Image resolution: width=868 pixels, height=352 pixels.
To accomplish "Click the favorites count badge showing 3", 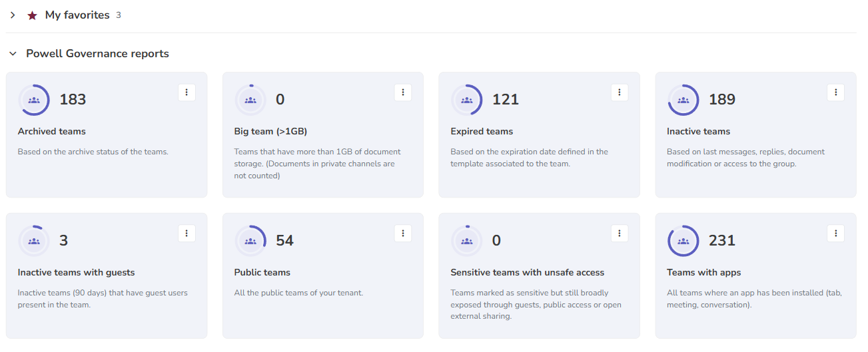I will pyautogui.click(x=119, y=15).
